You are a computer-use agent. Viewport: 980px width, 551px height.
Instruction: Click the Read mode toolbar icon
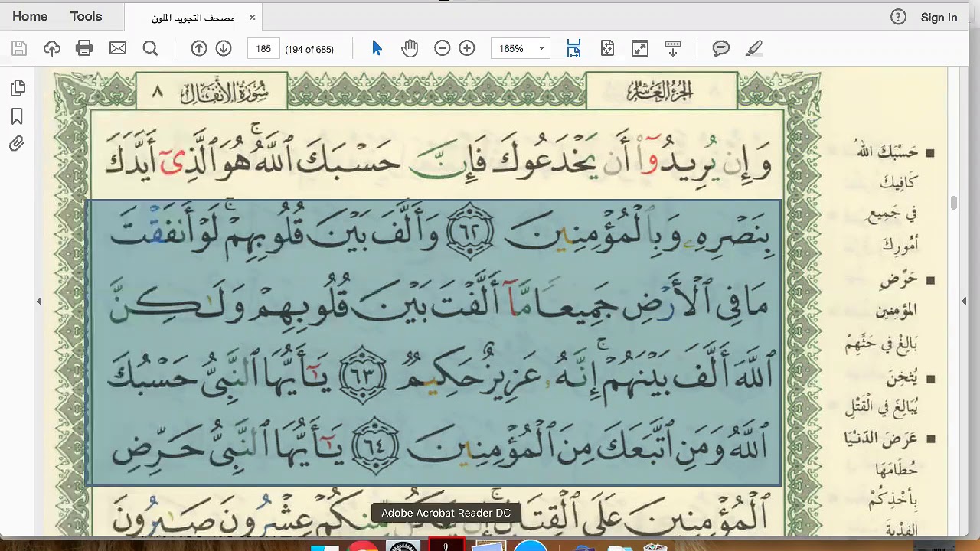point(673,48)
